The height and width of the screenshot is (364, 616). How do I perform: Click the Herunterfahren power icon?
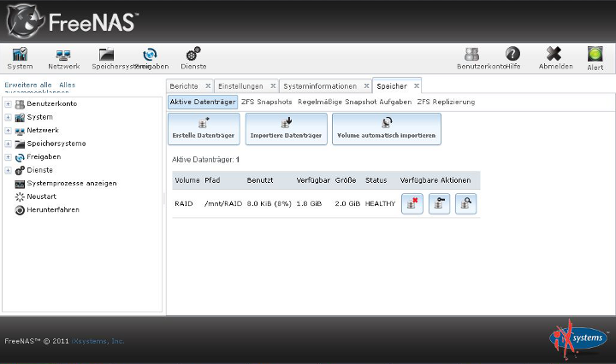click(20, 210)
